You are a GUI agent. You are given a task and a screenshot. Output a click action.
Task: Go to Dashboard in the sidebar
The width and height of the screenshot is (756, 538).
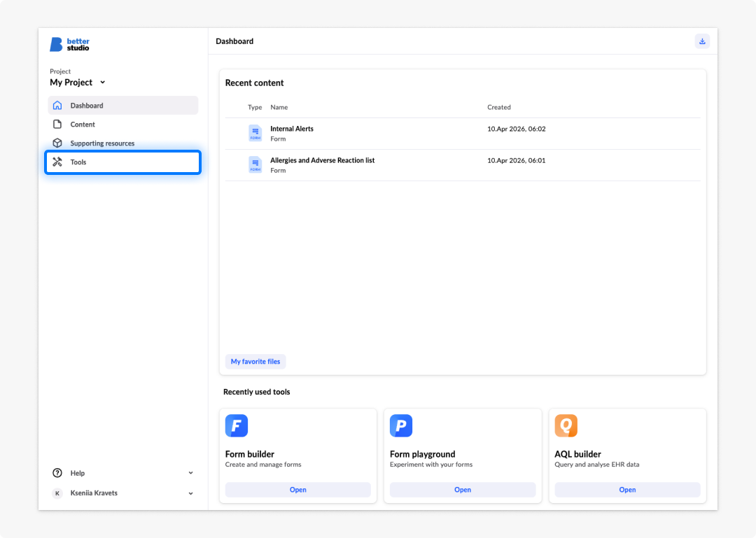click(x=123, y=105)
